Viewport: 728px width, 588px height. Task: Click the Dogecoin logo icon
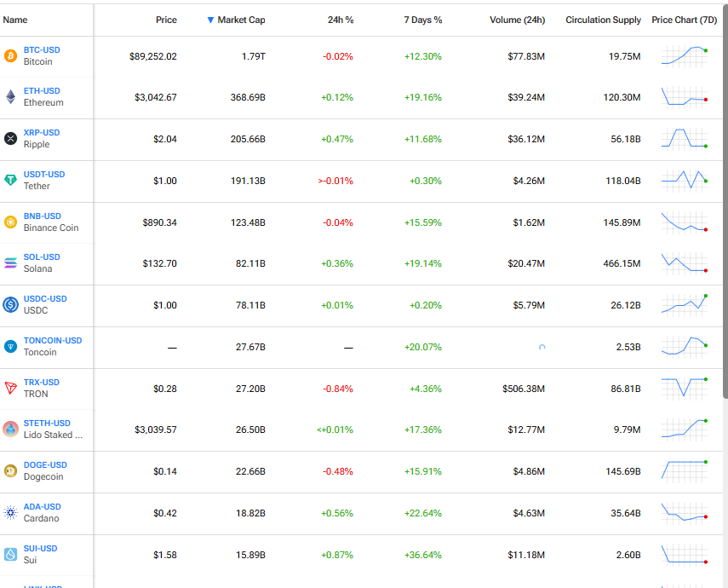click(10, 471)
